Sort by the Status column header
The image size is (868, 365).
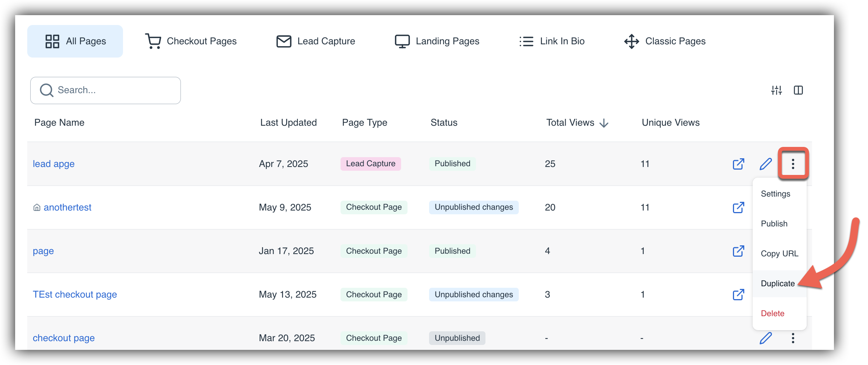click(444, 123)
